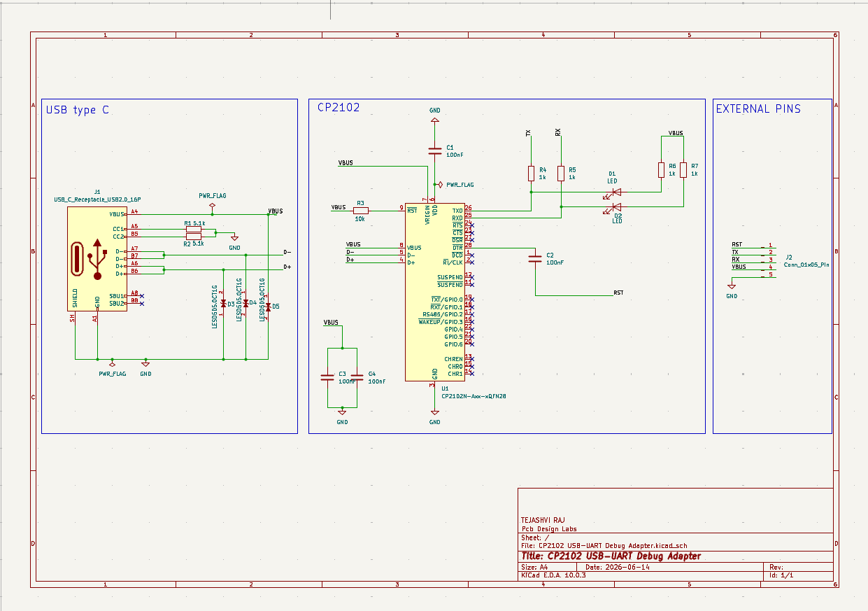The width and height of the screenshot is (868, 611).
Task: Click the 'Date: 2026-06-14' field
Action: point(618,568)
